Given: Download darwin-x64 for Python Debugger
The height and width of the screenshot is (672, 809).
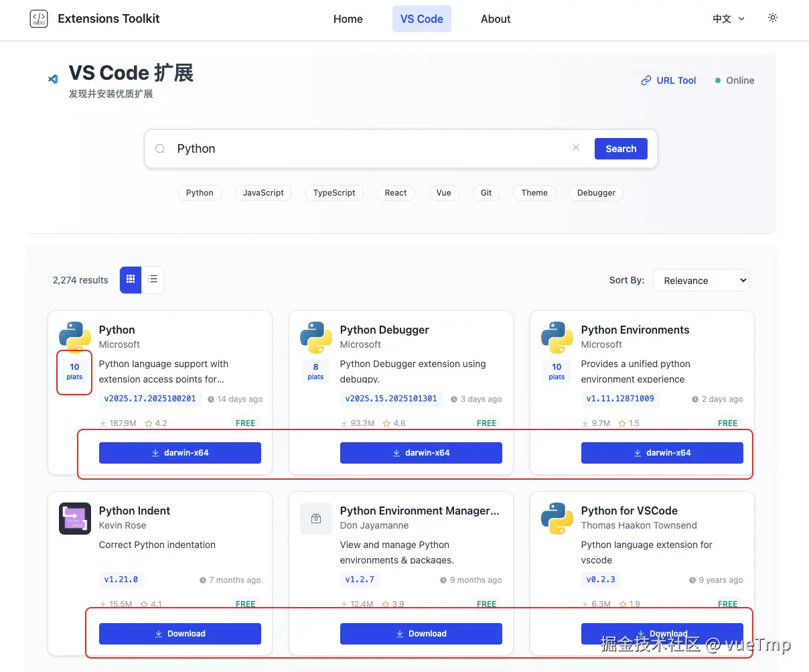Looking at the screenshot, I should 421,453.
